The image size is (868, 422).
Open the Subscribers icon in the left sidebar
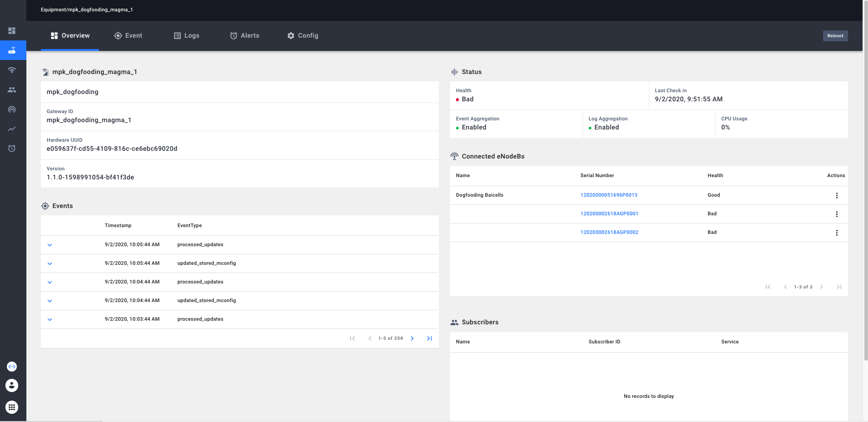point(12,90)
